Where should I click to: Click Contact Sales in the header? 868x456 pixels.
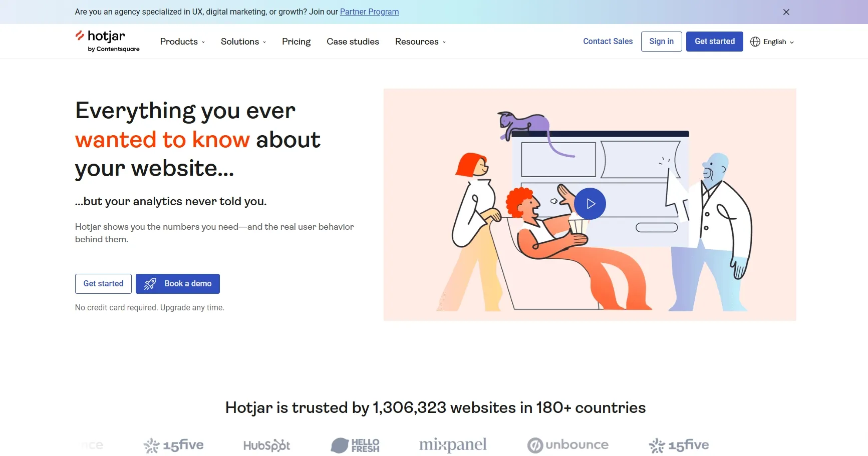point(608,42)
